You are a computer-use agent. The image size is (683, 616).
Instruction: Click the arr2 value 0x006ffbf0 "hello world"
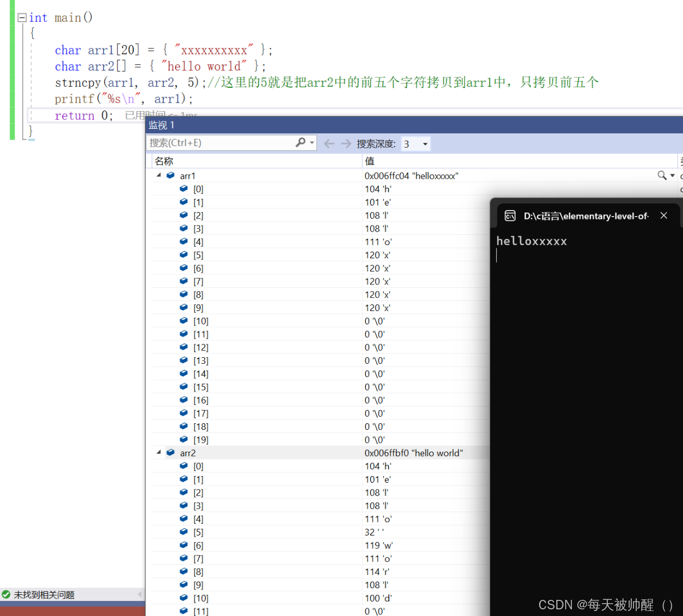[413, 453]
